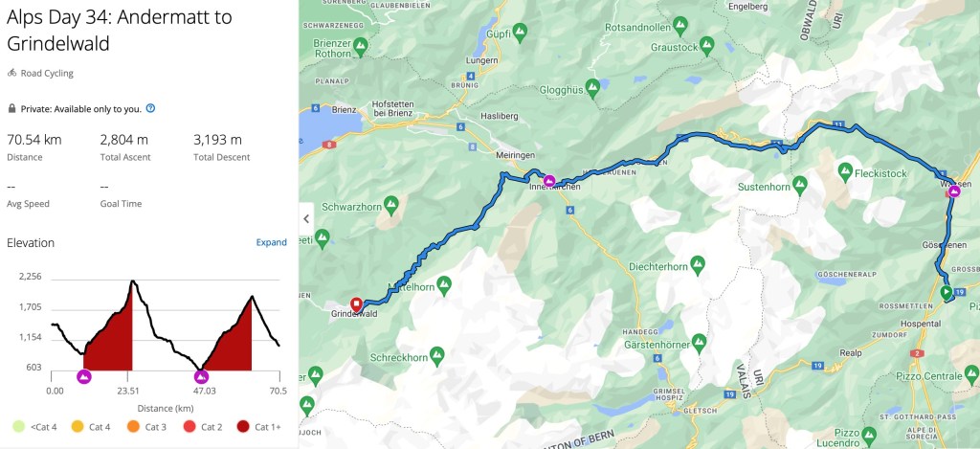Click the Brienzer Rothorn peak icon
Viewport: 980px width, 449px height.
pyautogui.click(x=360, y=45)
